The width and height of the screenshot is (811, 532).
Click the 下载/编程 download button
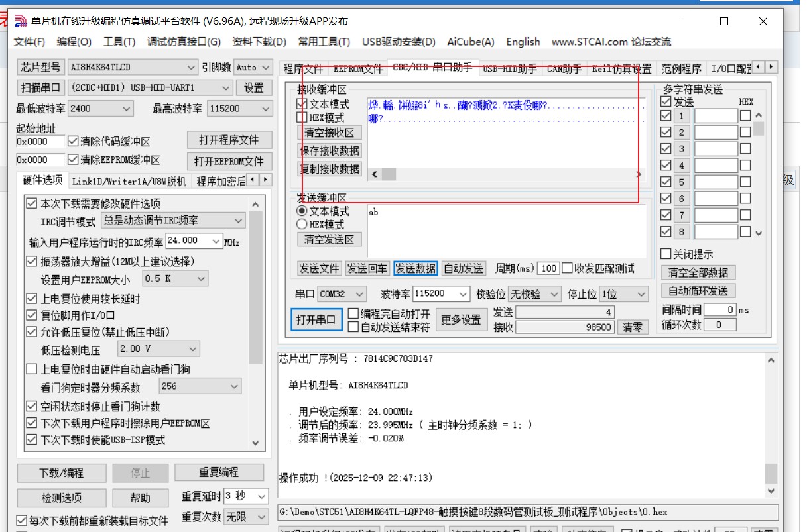(61, 473)
